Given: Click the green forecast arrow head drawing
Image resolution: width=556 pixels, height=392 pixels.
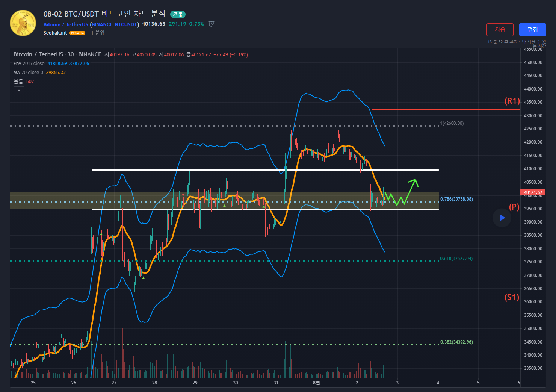Looking at the screenshot, I should point(414,182).
